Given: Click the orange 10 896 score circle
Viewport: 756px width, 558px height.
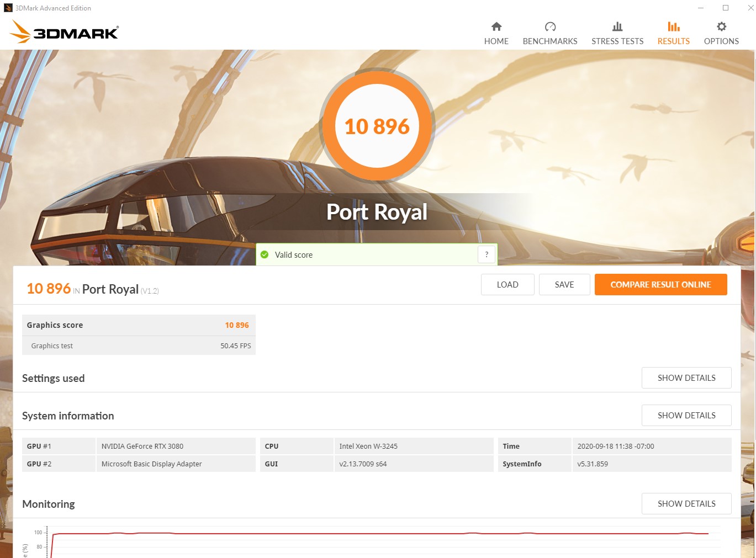Looking at the screenshot, I should point(377,126).
